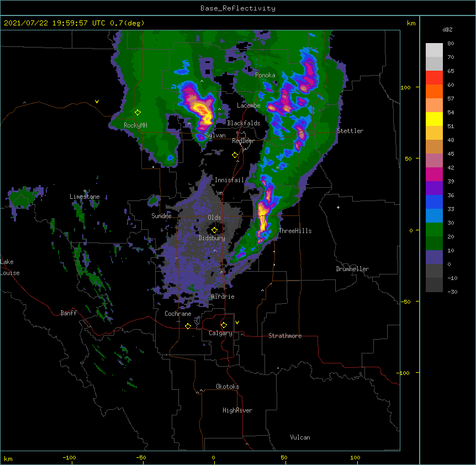
Task: Click the 50 km tick on bottom axis
Action: (284, 457)
